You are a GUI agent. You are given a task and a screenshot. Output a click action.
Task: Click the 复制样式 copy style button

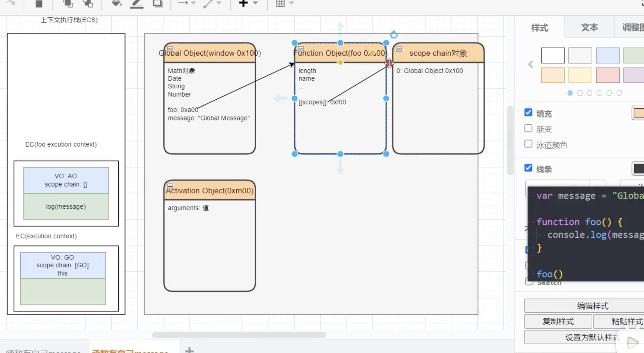click(558, 322)
